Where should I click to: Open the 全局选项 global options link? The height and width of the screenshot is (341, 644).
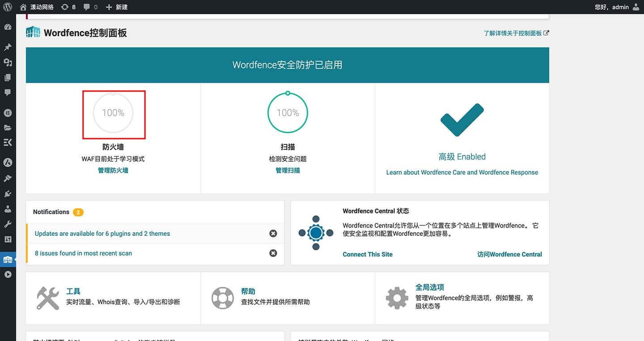(430, 287)
